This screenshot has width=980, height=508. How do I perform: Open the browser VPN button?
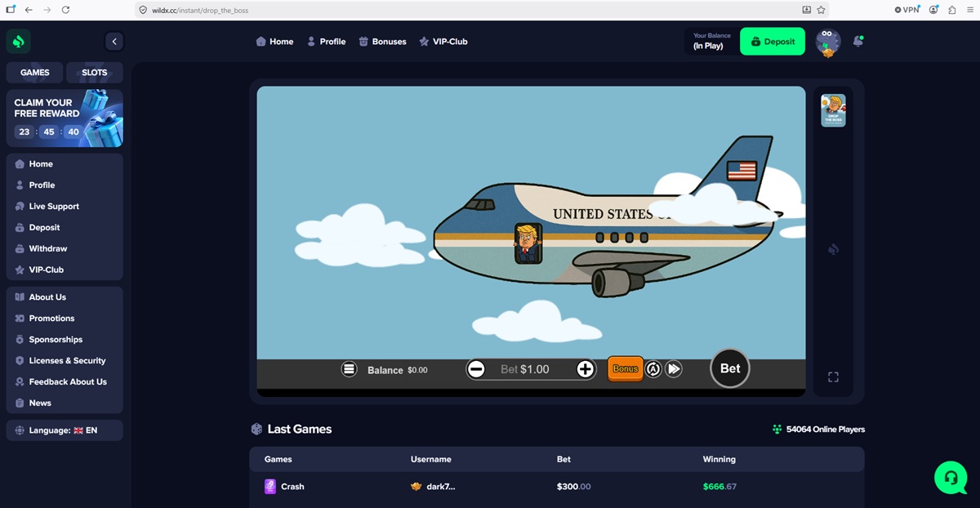coord(906,10)
